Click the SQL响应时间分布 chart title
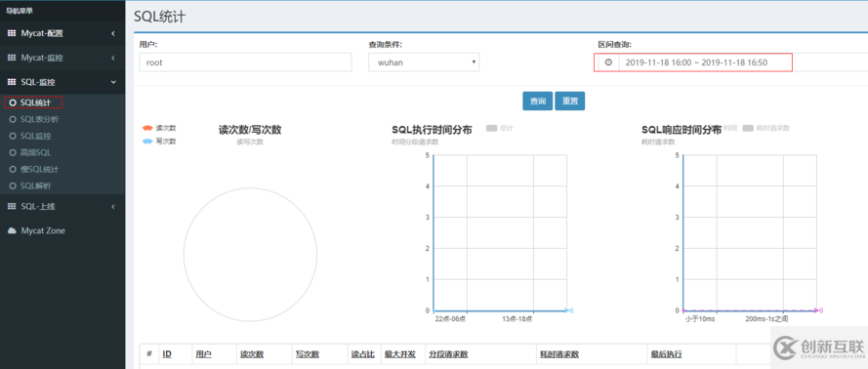Image resolution: width=868 pixels, height=369 pixels. click(682, 130)
